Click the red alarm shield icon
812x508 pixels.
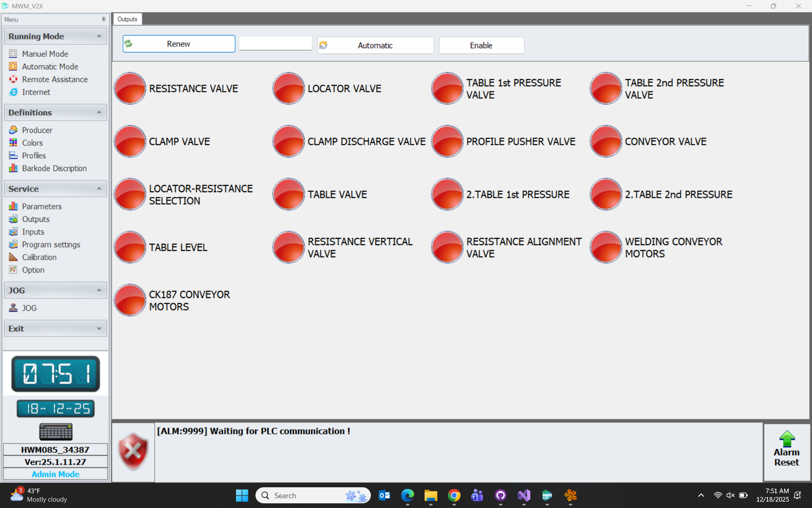point(133,452)
